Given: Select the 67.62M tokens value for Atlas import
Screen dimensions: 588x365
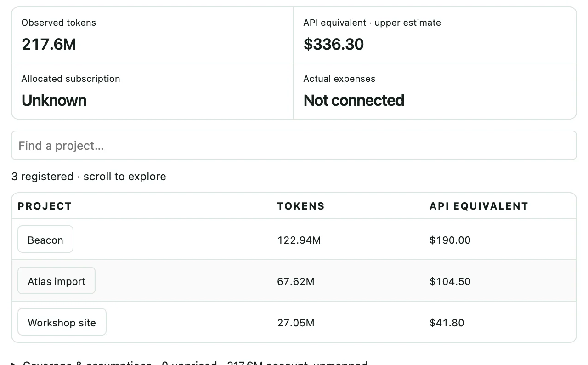Looking at the screenshot, I should (x=296, y=281).
